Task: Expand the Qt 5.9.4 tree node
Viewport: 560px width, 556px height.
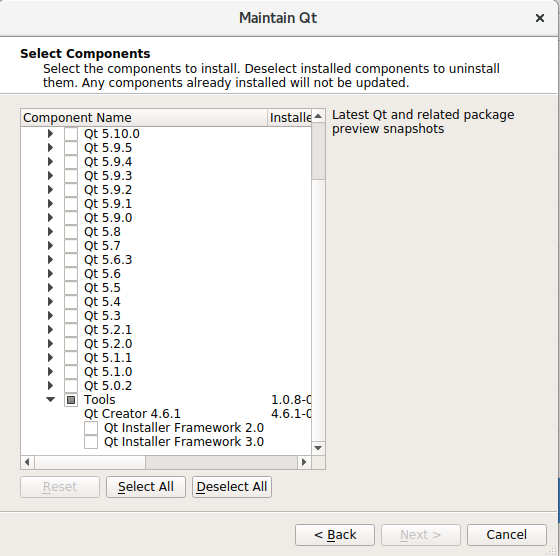Action: coord(50,162)
